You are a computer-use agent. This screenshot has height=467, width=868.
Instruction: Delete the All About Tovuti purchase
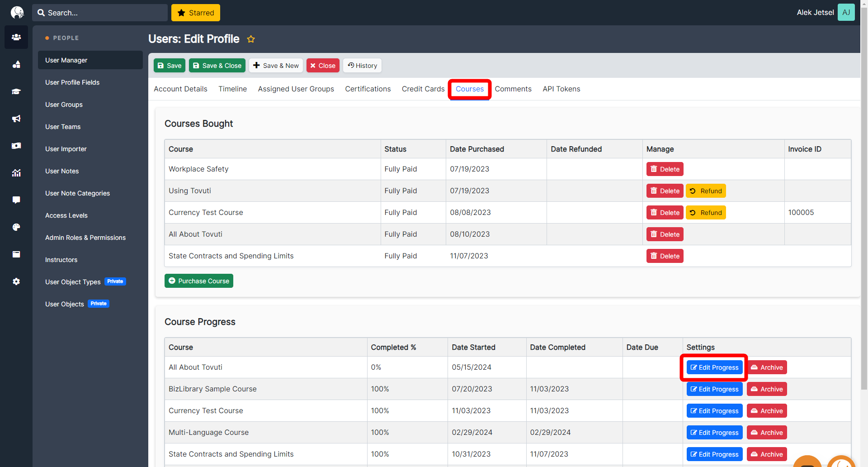pos(665,234)
